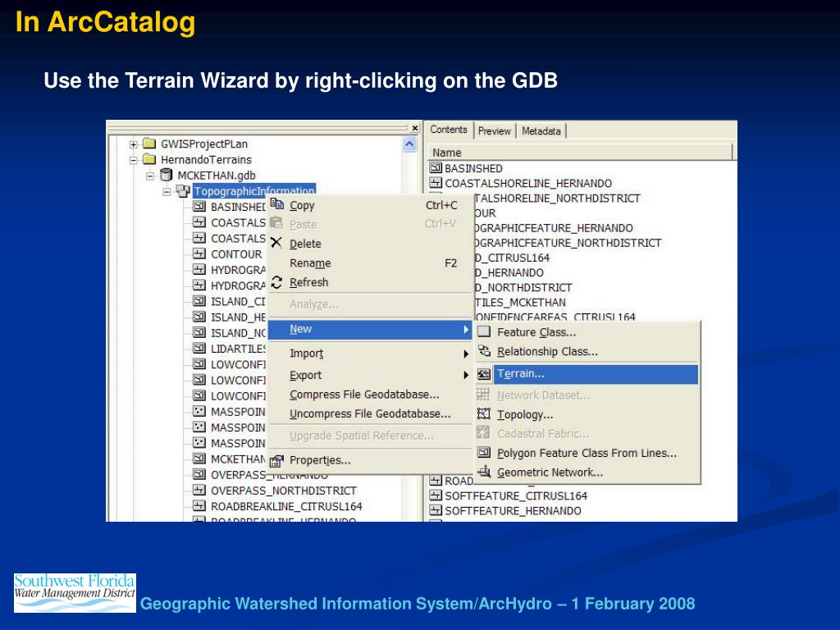This screenshot has height=630, width=840.
Task: Select HernandoTerrains in the tree
Action: pos(206,160)
